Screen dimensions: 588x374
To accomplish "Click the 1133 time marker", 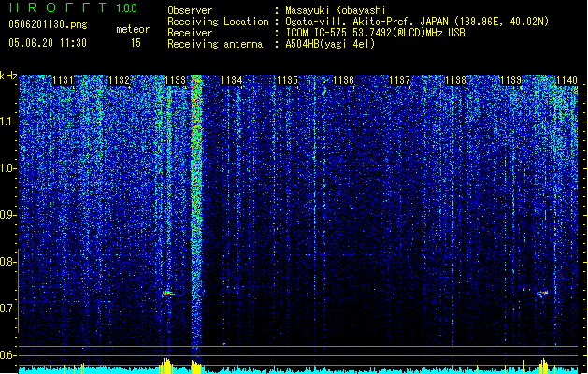I will click(175, 80).
